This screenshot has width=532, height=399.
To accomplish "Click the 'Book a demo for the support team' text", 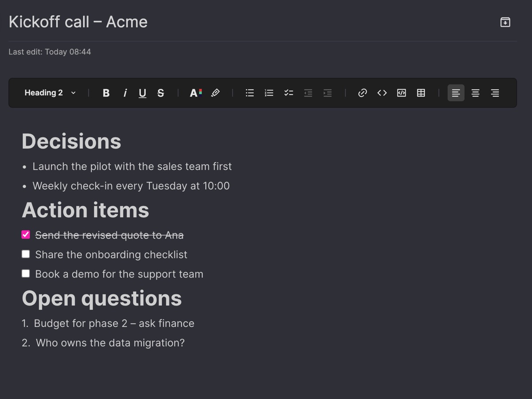I will [119, 274].
